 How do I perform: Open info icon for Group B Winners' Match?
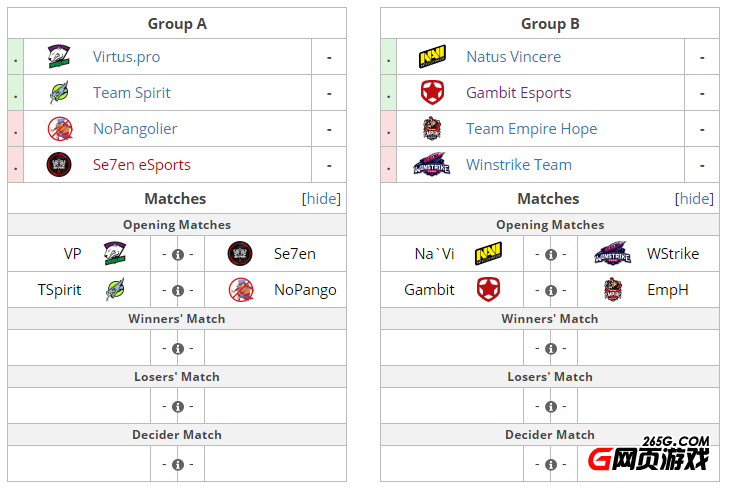[551, 349]
